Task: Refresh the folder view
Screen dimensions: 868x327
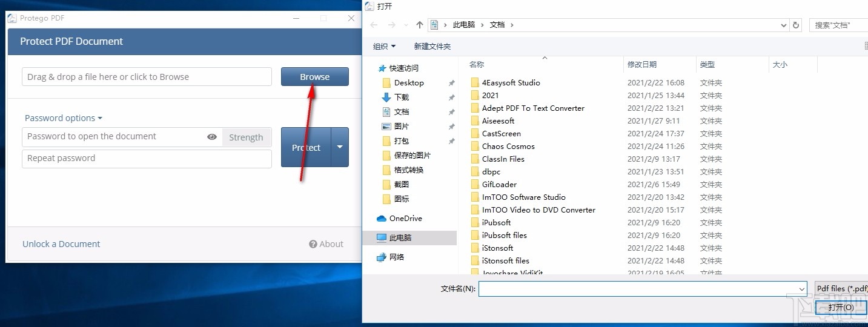Action: coord(797,25)
